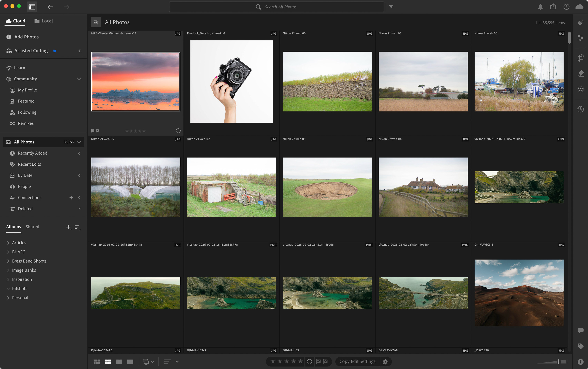Set one-star rating in bottom toolbar
Screen dimensions: 588x369
pyautogui.click(x=273, y=361)
